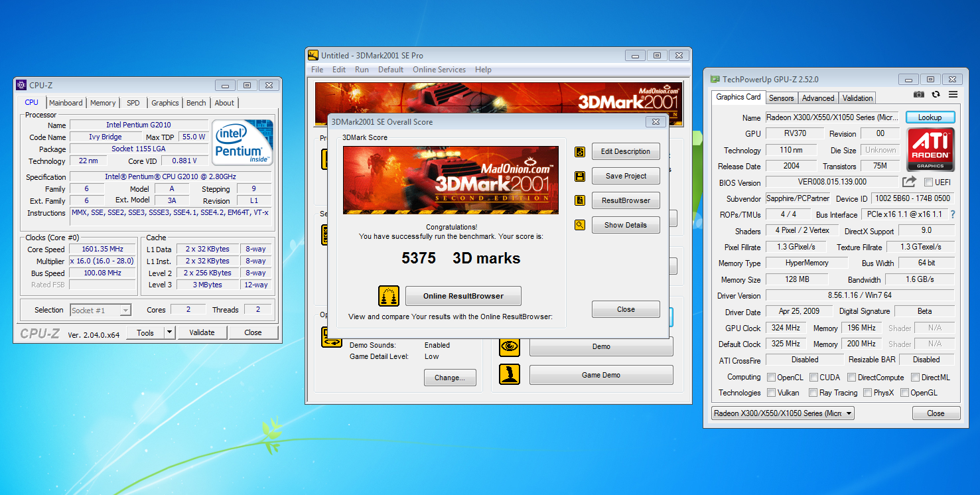Open the Online Services menu
Screen dimensions: 980x495
439,70
